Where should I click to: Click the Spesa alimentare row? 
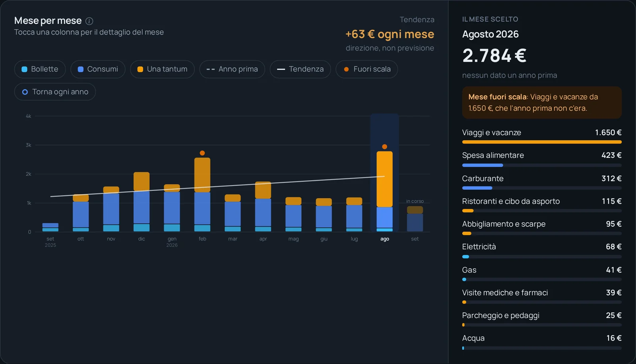[542, 159]
